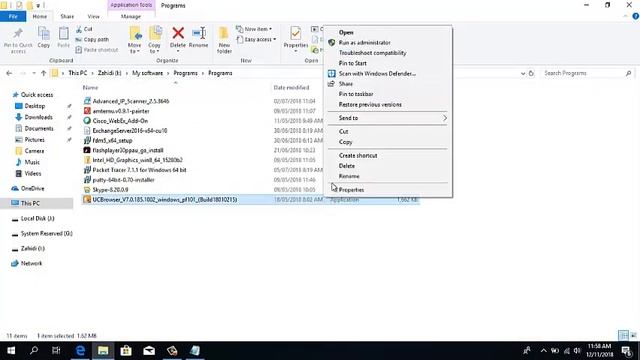Click My software in the breadcrumb

147,73
